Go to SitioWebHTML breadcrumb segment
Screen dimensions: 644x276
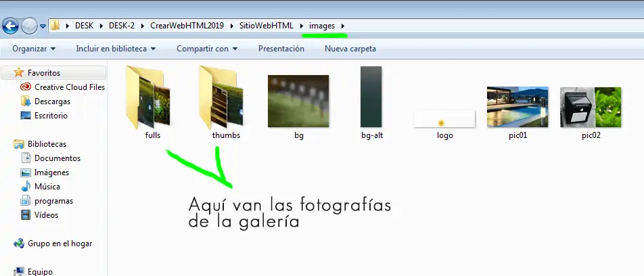[x=266, y=26]
